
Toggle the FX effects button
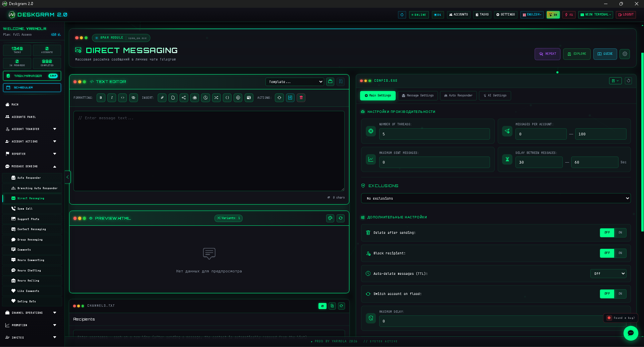pos(569,15)
